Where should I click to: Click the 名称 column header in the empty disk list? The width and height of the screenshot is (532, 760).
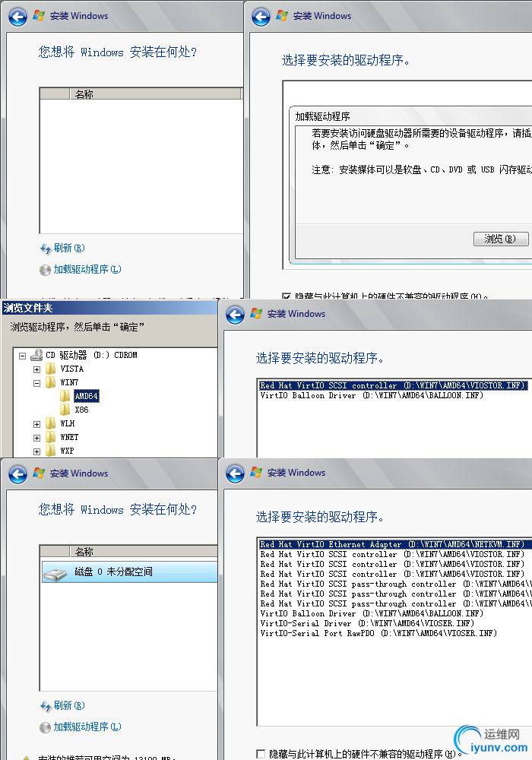pyautogui.click(x=156, y=94)
